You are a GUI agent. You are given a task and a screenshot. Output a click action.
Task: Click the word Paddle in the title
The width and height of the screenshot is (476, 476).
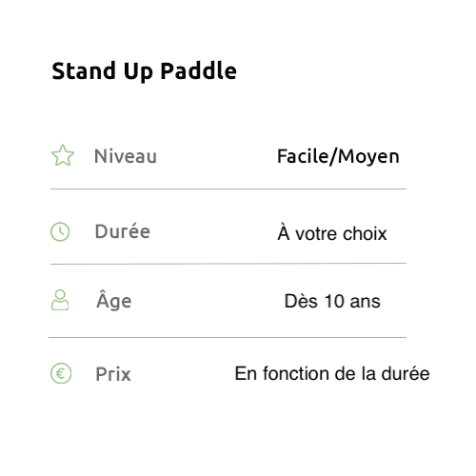(x=199, y=70)
